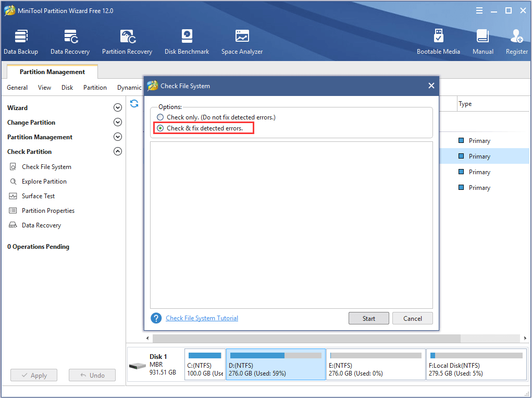This screenshot has width=532, height=398.
Task: Click the Type column header
Action: coord(493,104)
